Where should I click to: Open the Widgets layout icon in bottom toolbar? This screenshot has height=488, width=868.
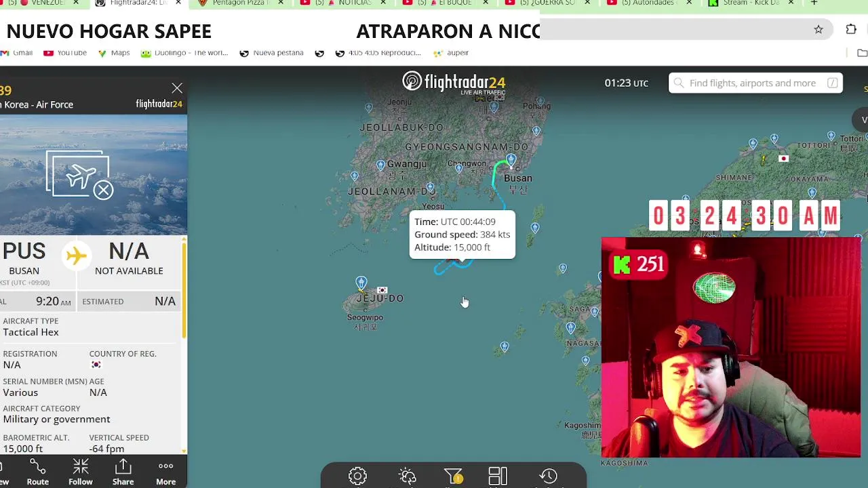498,476
